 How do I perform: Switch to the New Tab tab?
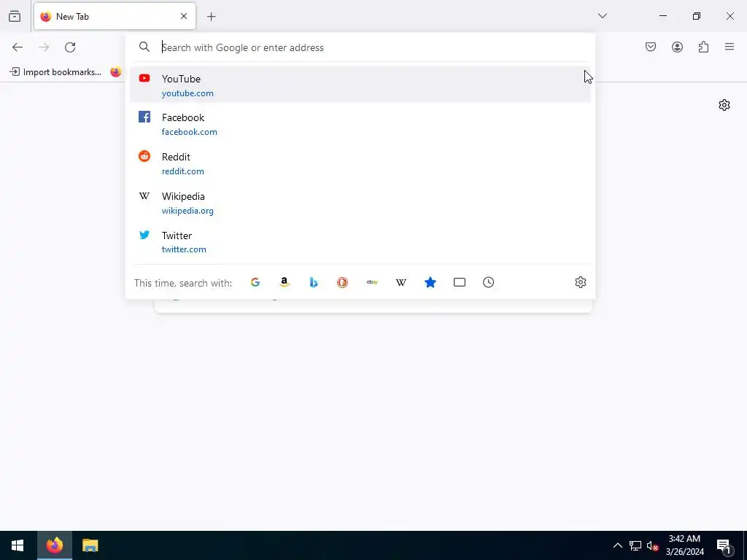(x=115, y=16)
